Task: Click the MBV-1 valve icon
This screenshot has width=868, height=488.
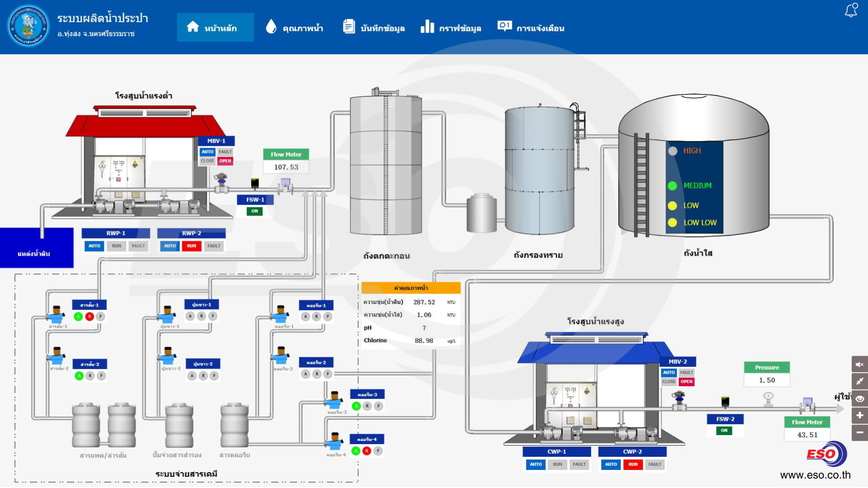Action: (222, 182)
